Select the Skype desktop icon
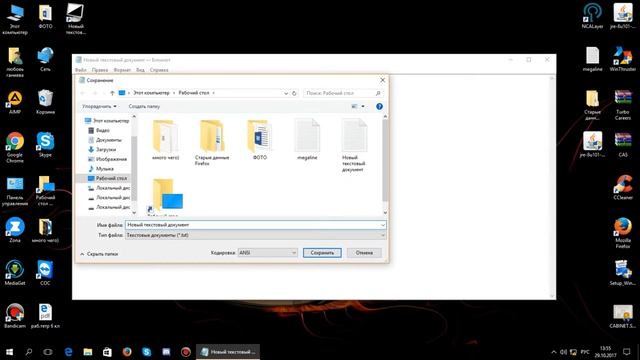Viewport: 640px width, 360px height. [45, 144]
